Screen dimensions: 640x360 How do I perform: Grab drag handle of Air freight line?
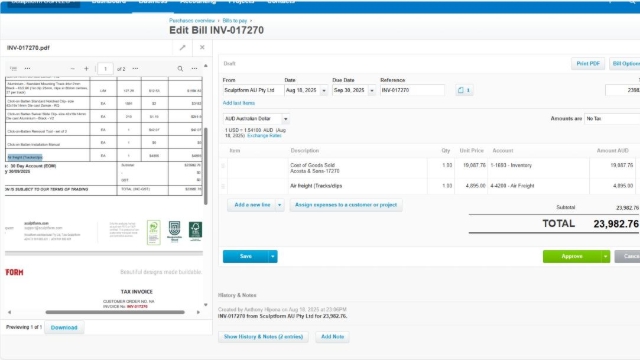(223, 186)
